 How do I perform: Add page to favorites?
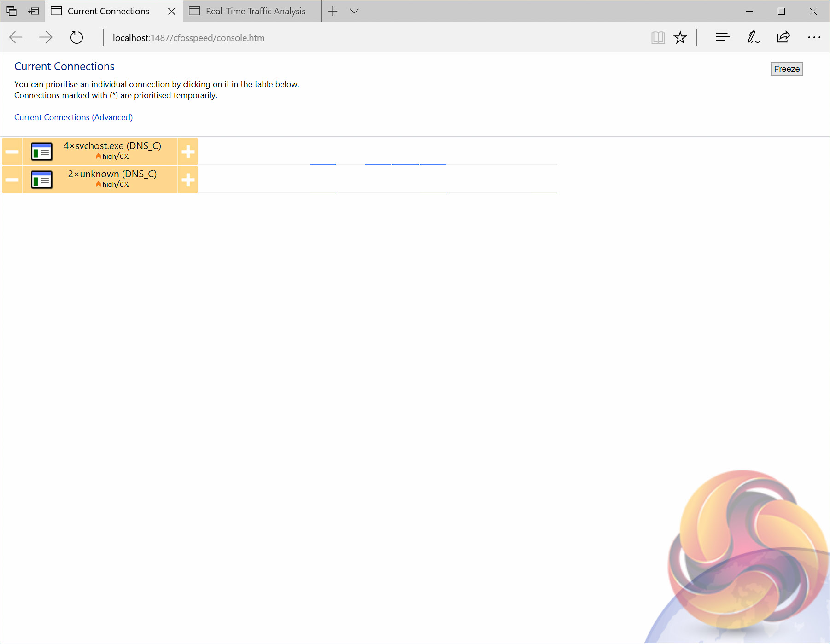(680, 37)
